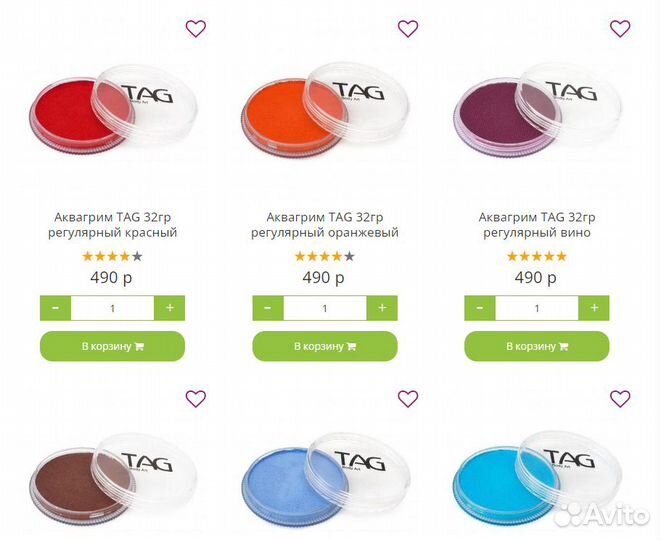The width and height of the screenshot is (661, 540).
Task: Increase quantity of красный paint with plus
Action: pyautogui.click(x=169, y=308)
